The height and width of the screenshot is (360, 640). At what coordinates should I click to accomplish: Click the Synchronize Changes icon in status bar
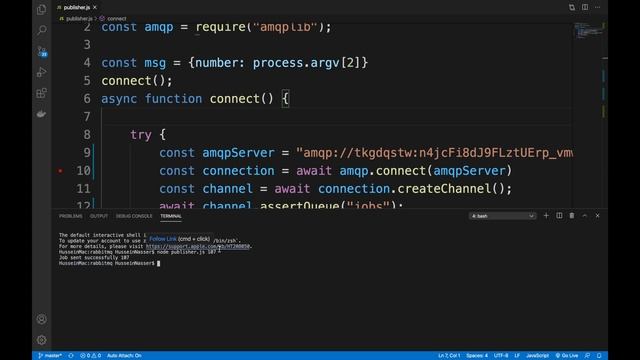pyautogui.click(x=71, y=356)
